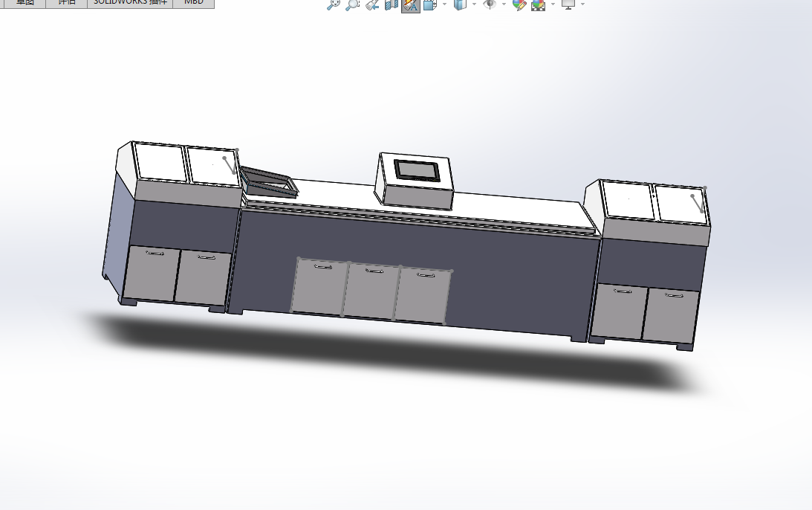812x510 pixels.
Task: Expand the Display Style dropdown arrow
Action: [475, 4]
